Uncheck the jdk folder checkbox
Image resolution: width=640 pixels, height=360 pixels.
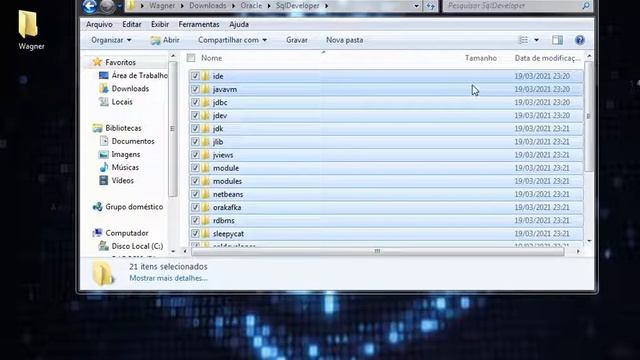click(x=195, y=129)
